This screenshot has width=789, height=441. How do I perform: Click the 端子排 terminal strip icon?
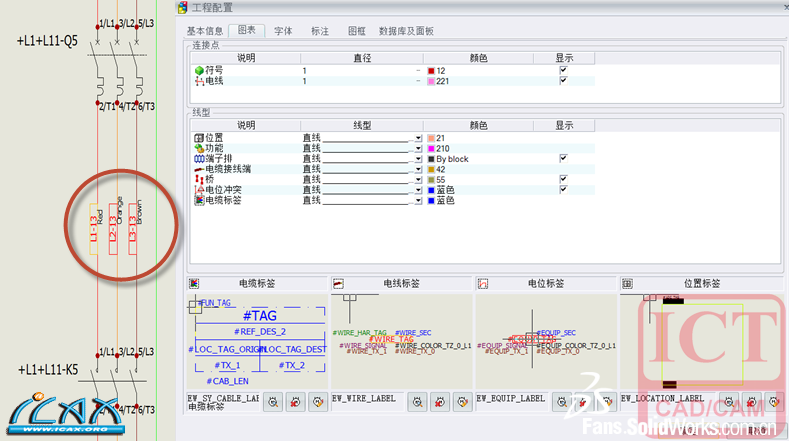click(x=199, y=159)
